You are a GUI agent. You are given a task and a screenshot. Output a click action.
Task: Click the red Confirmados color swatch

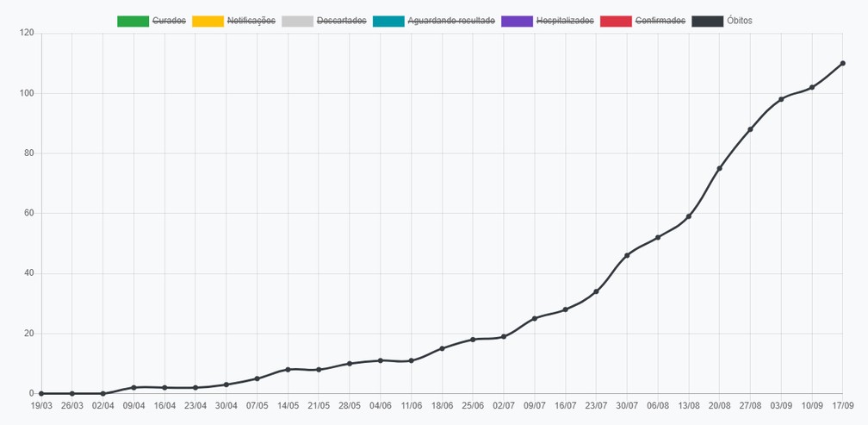[617, 21]
